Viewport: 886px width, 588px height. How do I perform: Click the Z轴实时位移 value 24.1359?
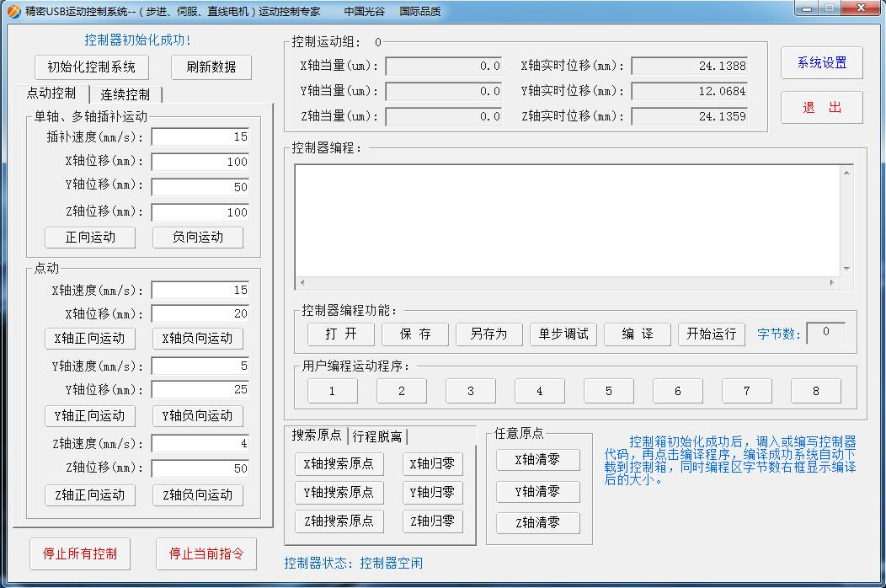click(x=690, y=116)
